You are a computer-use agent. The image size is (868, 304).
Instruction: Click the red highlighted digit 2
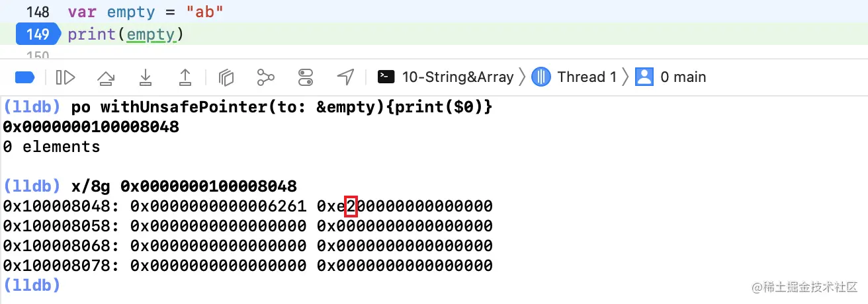(x=351, y=206)
